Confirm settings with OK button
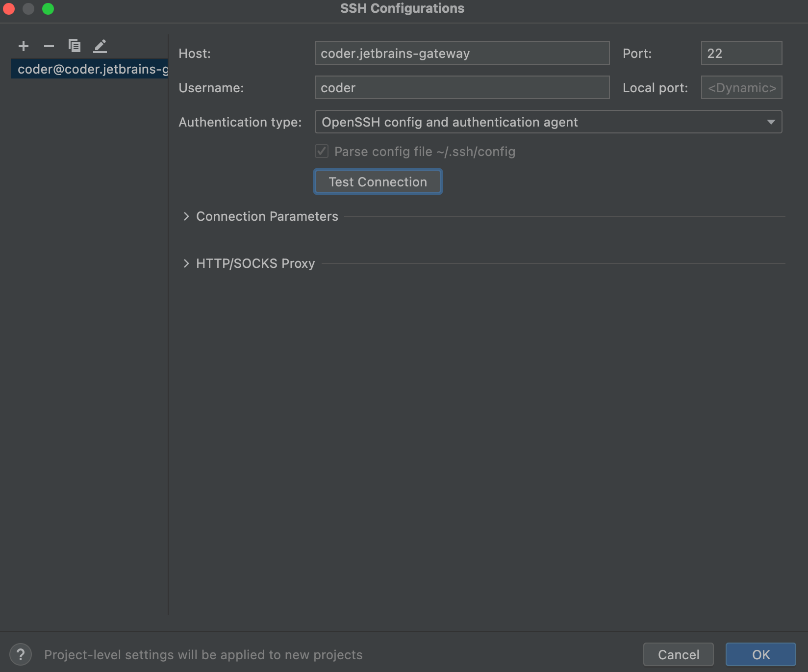This screenshot has width=808, height=672. pyautogui.click(x=760, y=654)
